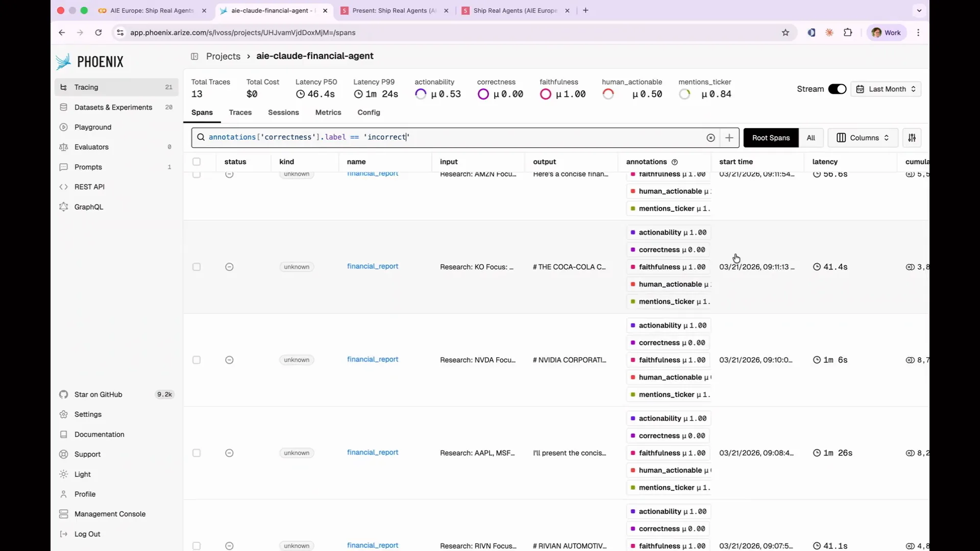Switch to the Traces tab

240,112
